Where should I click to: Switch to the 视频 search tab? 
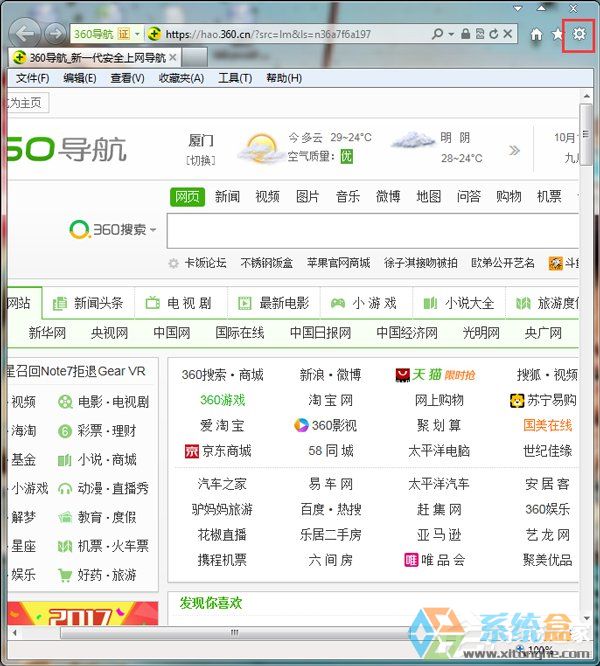[268, 197]
